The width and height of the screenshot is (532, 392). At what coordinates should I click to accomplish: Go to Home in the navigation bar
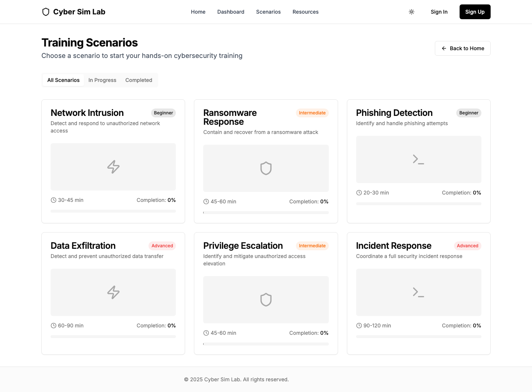pos(198,12)
